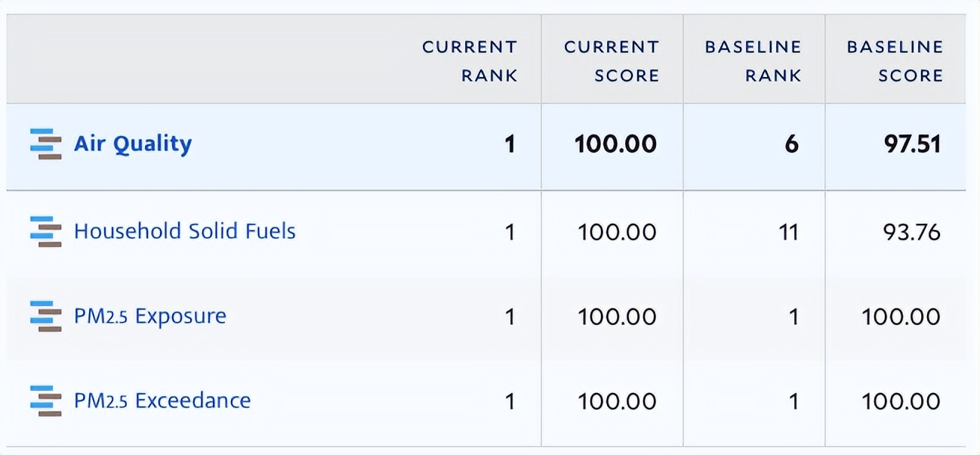The height and width of the screenshot is (455, 980).
Task: Open the Air Quality link
Action: click(x=133, y=144)
